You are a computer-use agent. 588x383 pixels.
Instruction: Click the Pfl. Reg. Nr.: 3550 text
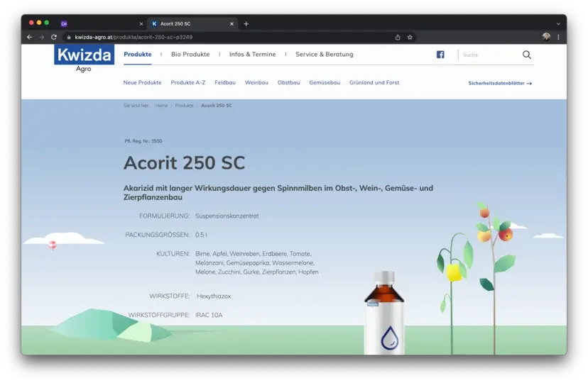click(143, 141)
